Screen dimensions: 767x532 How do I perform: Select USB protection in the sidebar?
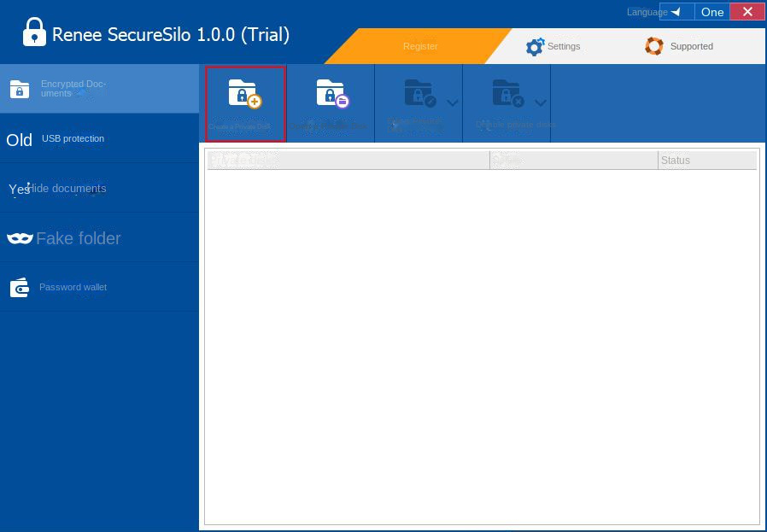73,138
